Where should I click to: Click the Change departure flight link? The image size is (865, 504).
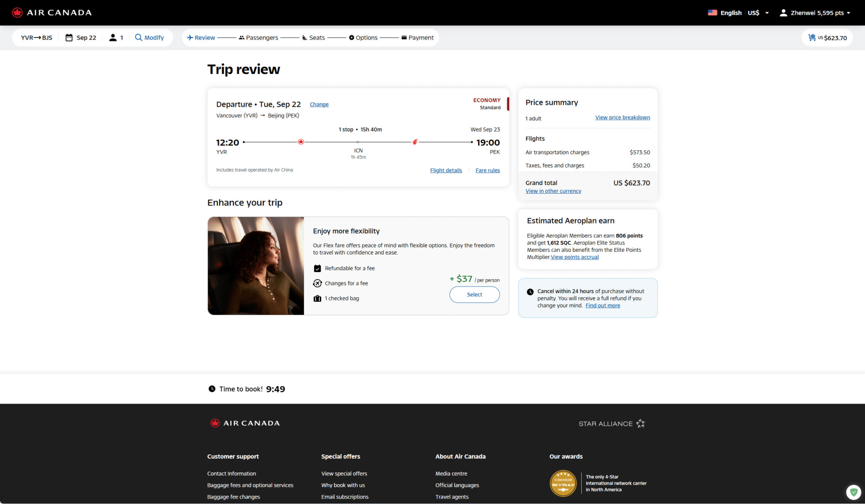pyautogui.click(x=319, y=104)
